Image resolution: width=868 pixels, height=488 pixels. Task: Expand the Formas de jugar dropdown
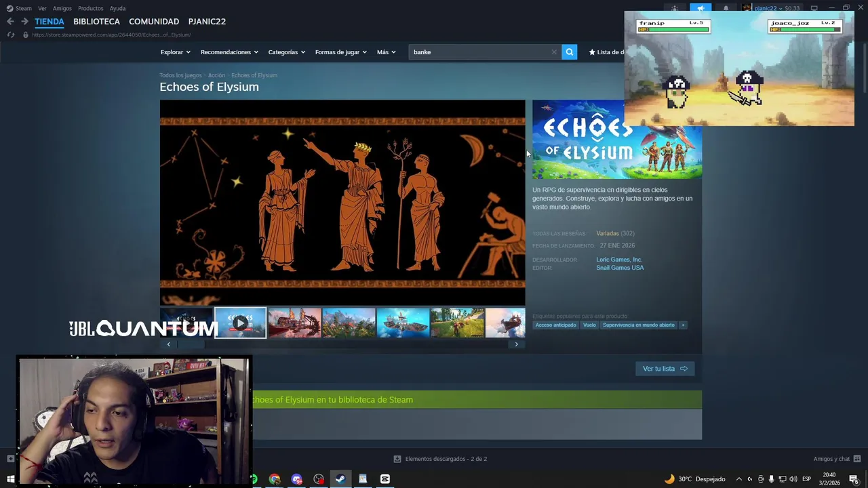pyautogui.click(x=340, y=52)
